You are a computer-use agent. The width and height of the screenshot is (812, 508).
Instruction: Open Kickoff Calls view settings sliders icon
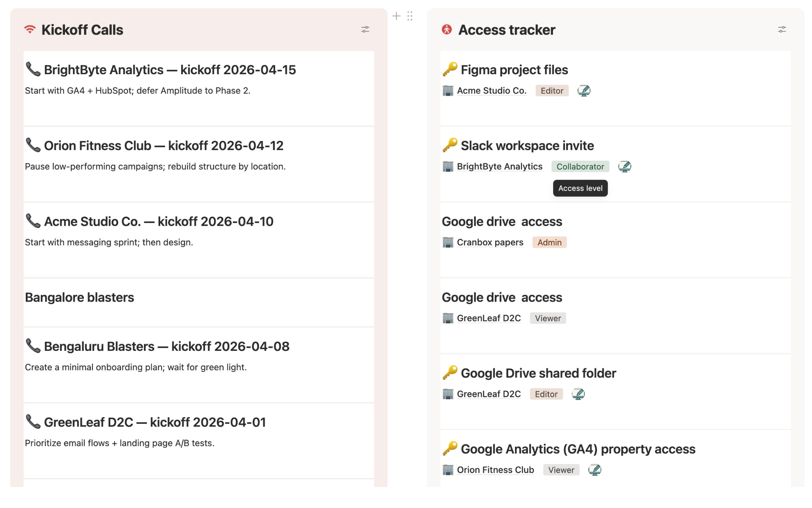(x=365, y=29)
